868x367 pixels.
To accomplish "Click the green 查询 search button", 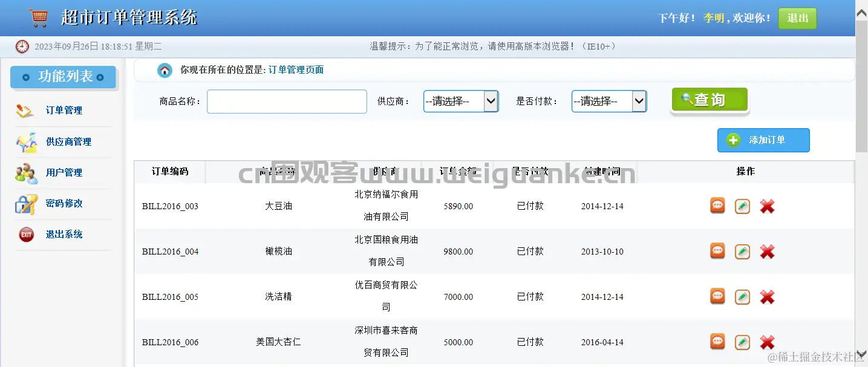I will [710, 100].
